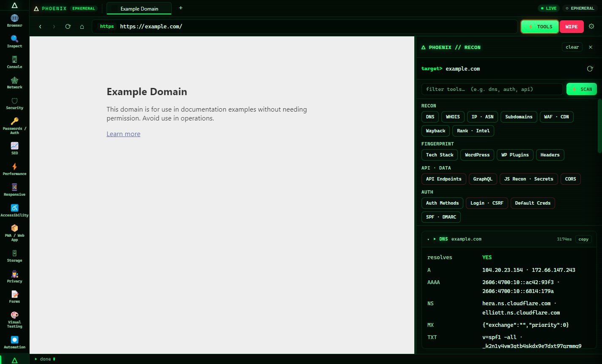Run the JS Recon · Secrets tool
Image resolution: width=602 pixels, height=364 pixels.
[x=529, y=179]
